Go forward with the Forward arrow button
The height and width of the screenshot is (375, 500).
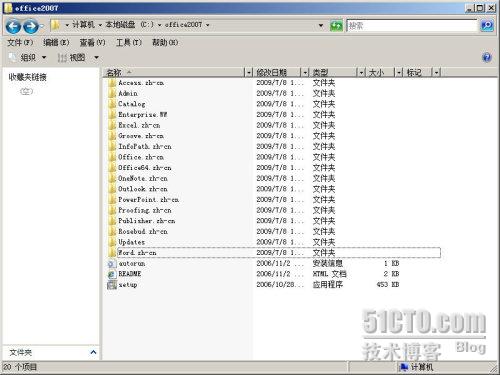pos(31,26)
